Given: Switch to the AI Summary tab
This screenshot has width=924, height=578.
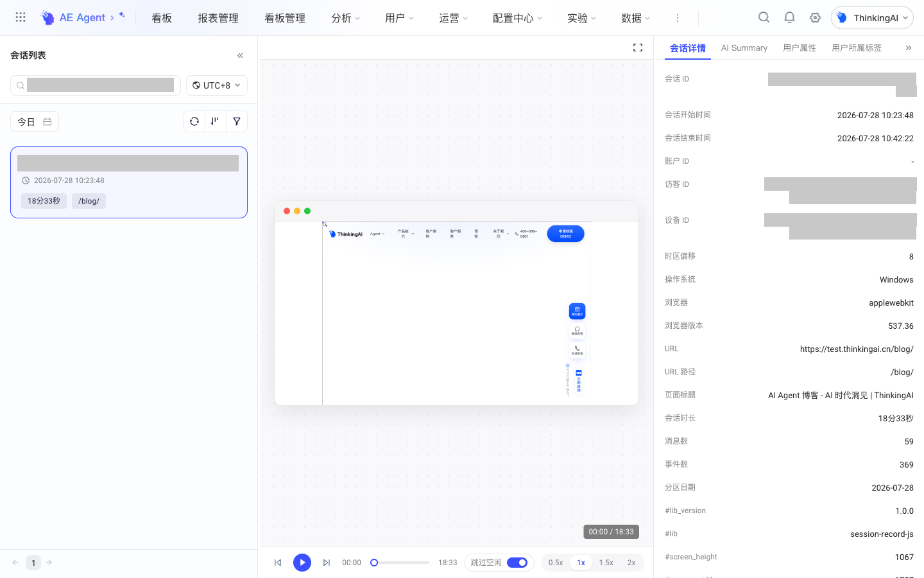Looking at the screenshot, I should tap(744, 48).
